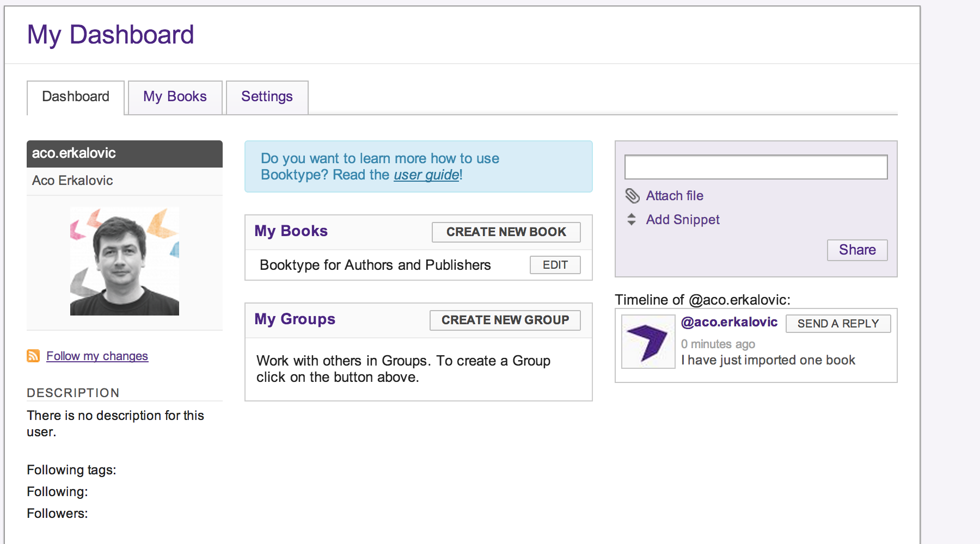
Task: Click the CREATE NEW BOOK button
Action: [506, 232]
